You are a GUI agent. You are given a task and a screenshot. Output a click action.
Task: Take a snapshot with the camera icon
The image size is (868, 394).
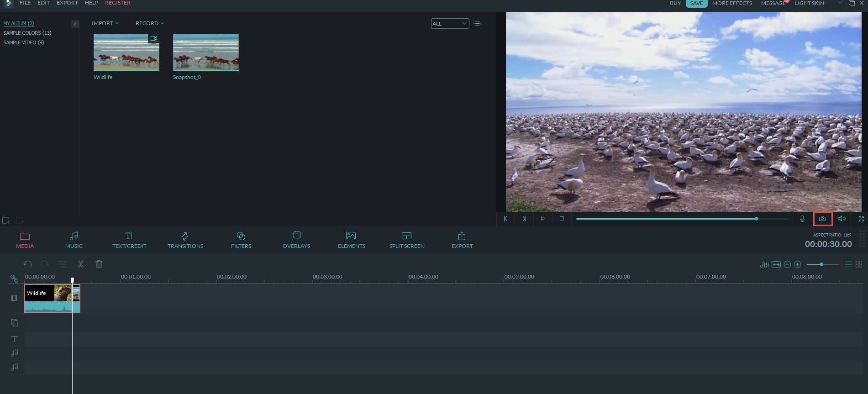coord(822,219)
